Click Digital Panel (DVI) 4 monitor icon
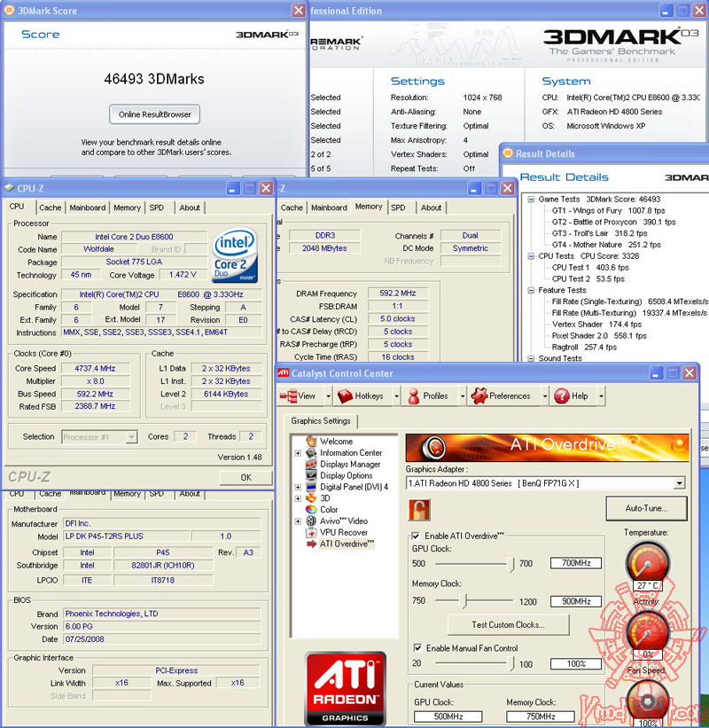Screen dimensions: 709x728 311,487
